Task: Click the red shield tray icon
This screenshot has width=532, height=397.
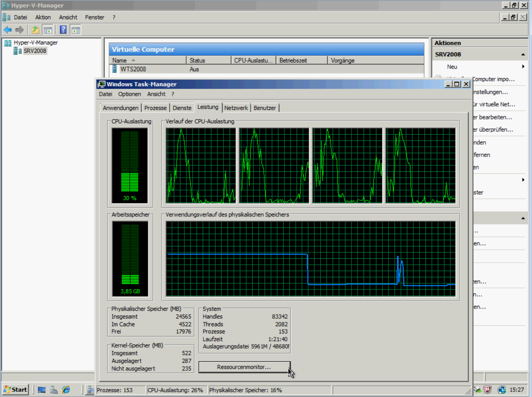Action: [488, 390]
